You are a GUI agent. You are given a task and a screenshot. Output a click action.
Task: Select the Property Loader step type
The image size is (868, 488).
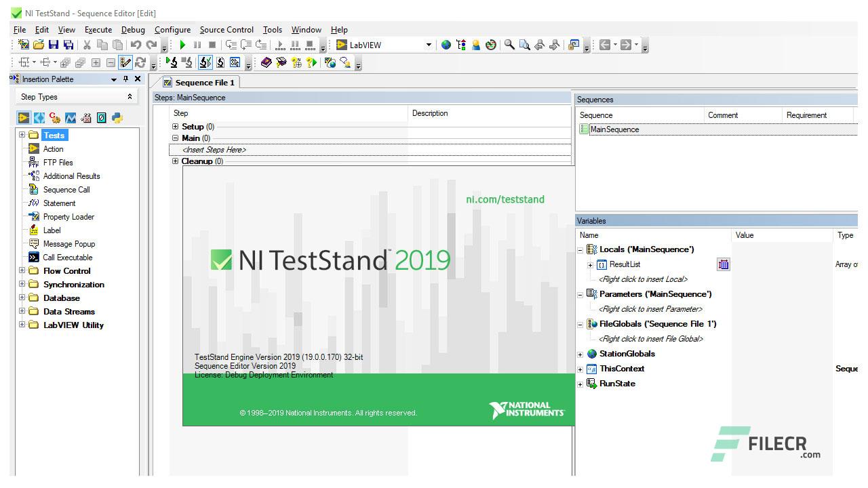[x=68, y=217]
